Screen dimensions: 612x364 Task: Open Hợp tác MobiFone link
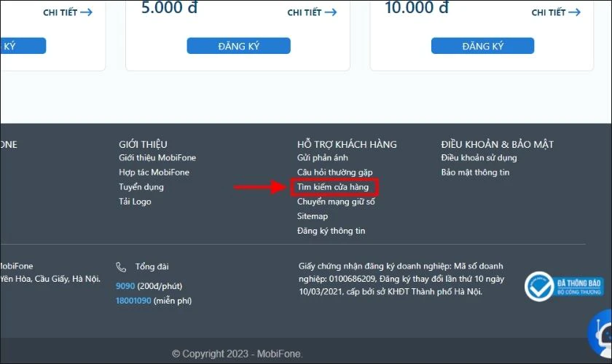tap(154, 172)
